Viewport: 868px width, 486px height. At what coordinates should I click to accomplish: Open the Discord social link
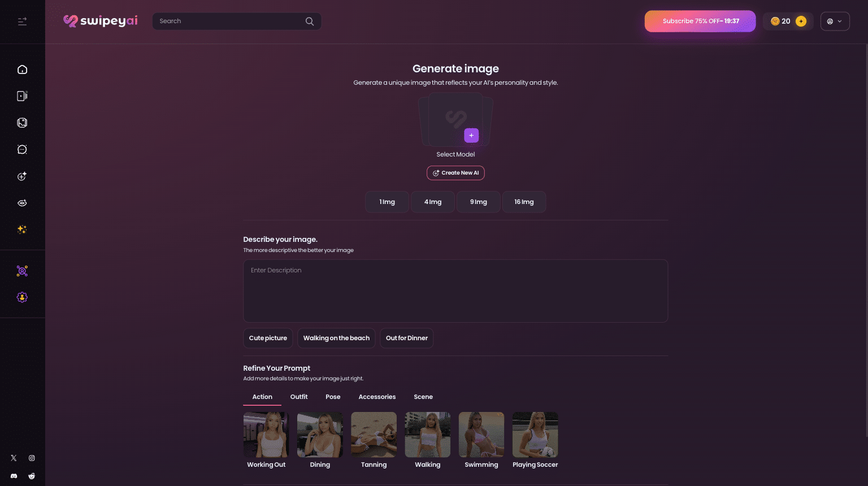[14, 476]
